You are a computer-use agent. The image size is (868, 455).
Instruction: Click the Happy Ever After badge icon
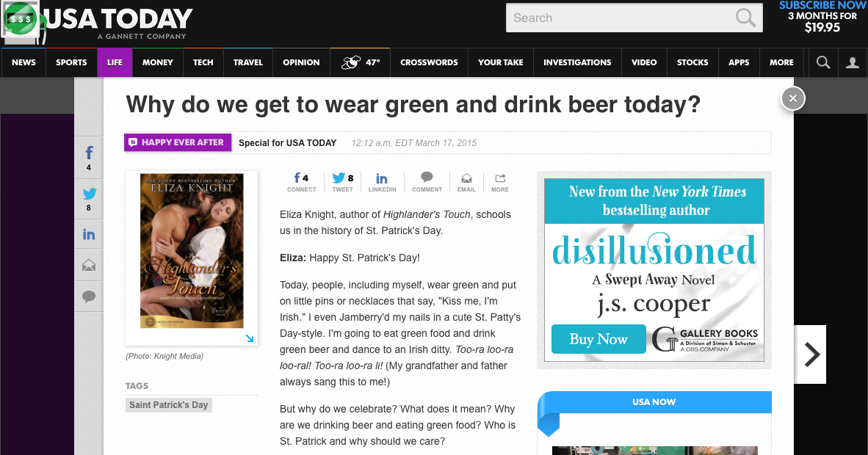point(133,142)
